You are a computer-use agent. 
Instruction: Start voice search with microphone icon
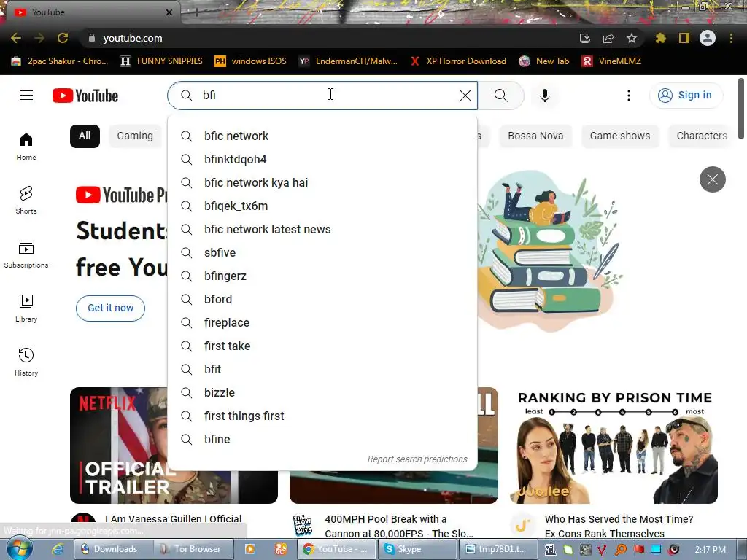[544, 96]
